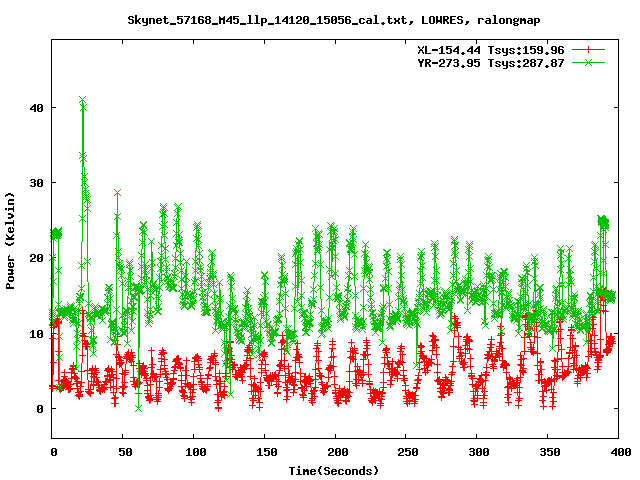Screen dimensions: 640x480
Task: Click the red line legend sample
Action: coord(588,50)
